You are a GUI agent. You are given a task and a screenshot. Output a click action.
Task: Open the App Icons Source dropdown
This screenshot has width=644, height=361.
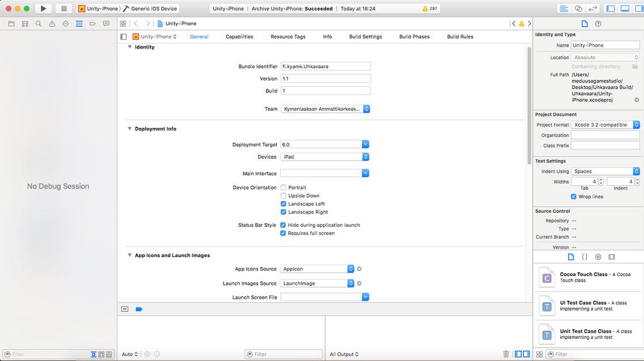point(317,269)
